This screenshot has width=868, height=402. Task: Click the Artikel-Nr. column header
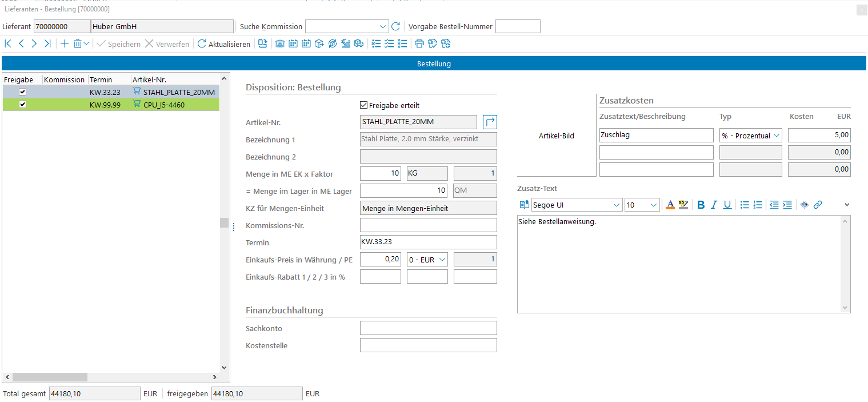click(x=150, y=80)
